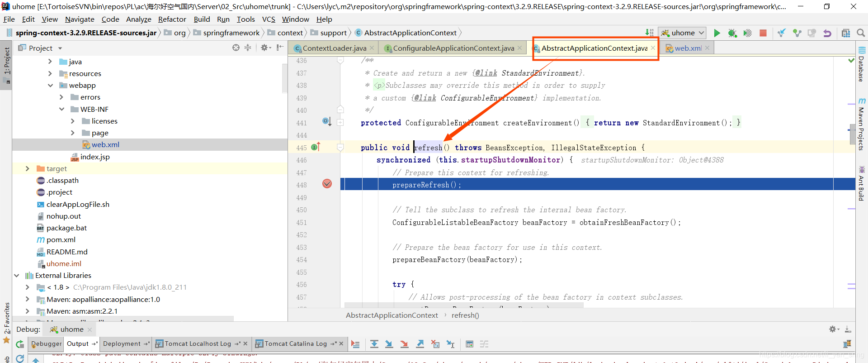Toggle the Database tool window button
Viewport: 868px width, 363px height.
point(862,64)
